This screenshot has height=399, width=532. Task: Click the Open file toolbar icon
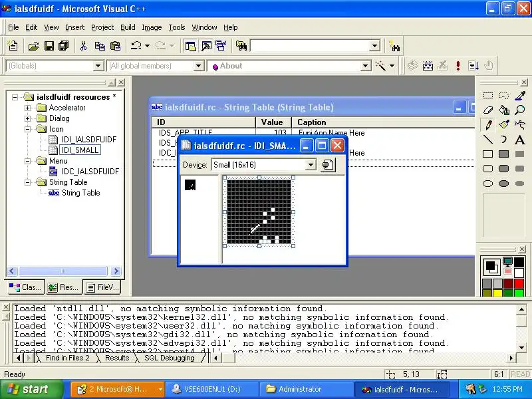(x=33, y=46)
